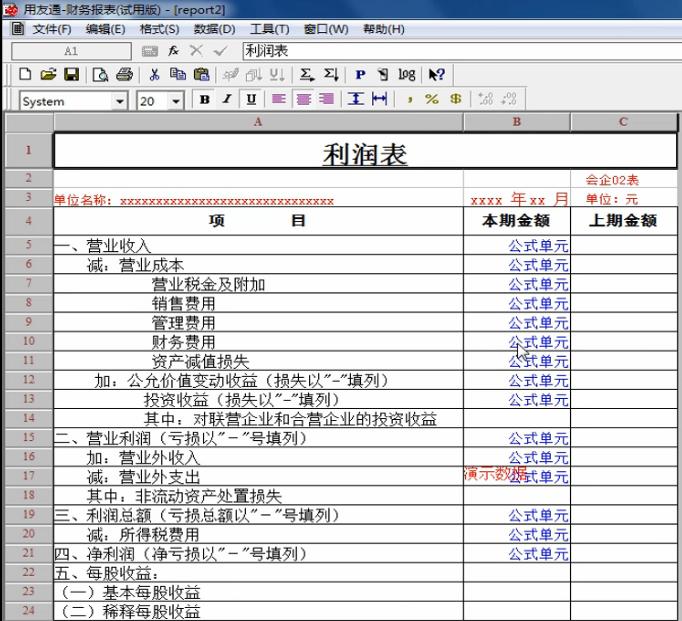Viewport: 682px width, 621px height.
Task: Open the 帮助(H) menu
Action: point(384,30)
